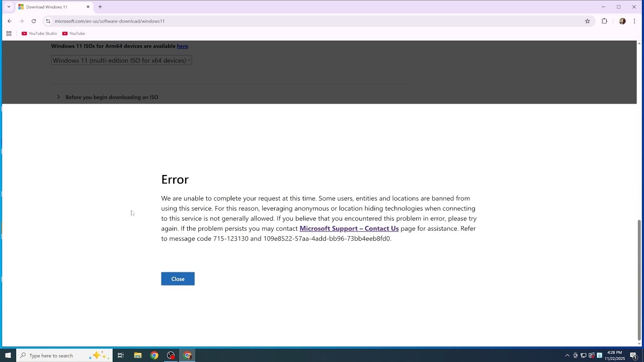Open the Windows 11 multi-edition ISO dropdown
Image resolution: width=644 pixels, height=362 pixels.
click(121, 60)
